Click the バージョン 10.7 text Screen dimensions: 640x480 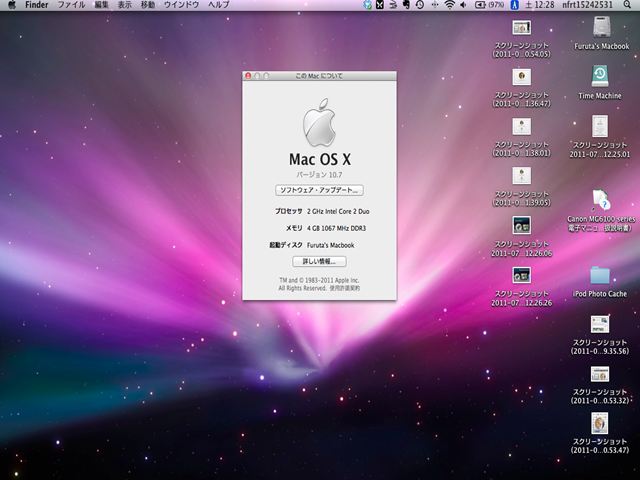click(x=319, y=175)
